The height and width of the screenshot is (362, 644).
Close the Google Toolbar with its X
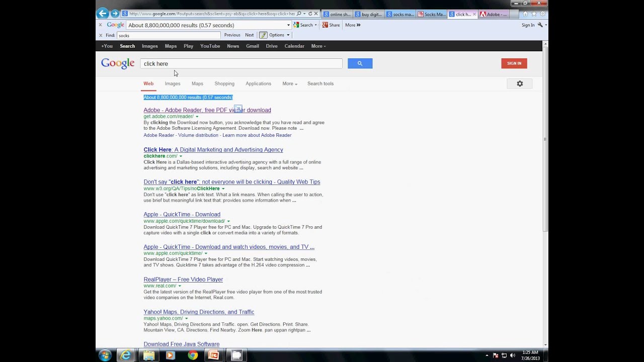pos(100,25)
